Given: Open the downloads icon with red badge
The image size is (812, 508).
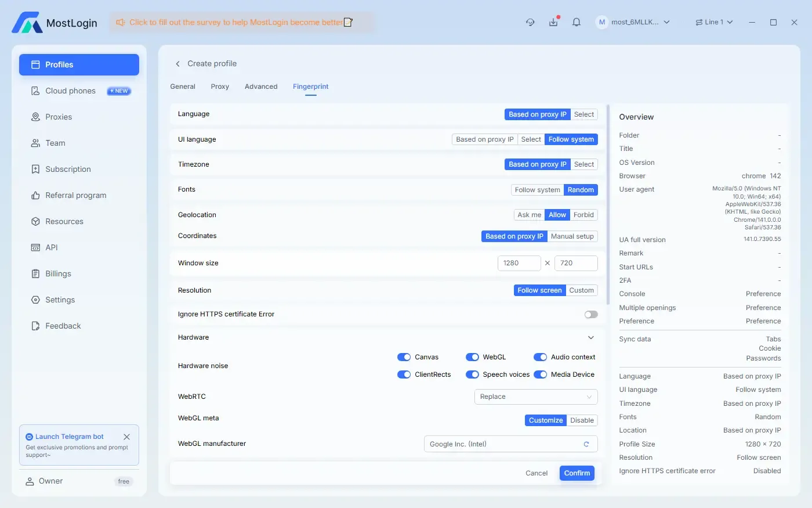Looking at the screenshot, I should point(553,21).
